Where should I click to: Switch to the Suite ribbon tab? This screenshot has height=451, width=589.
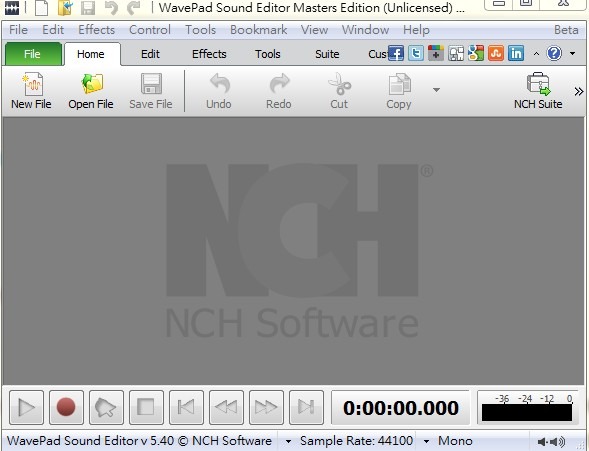tap(327, 54)
